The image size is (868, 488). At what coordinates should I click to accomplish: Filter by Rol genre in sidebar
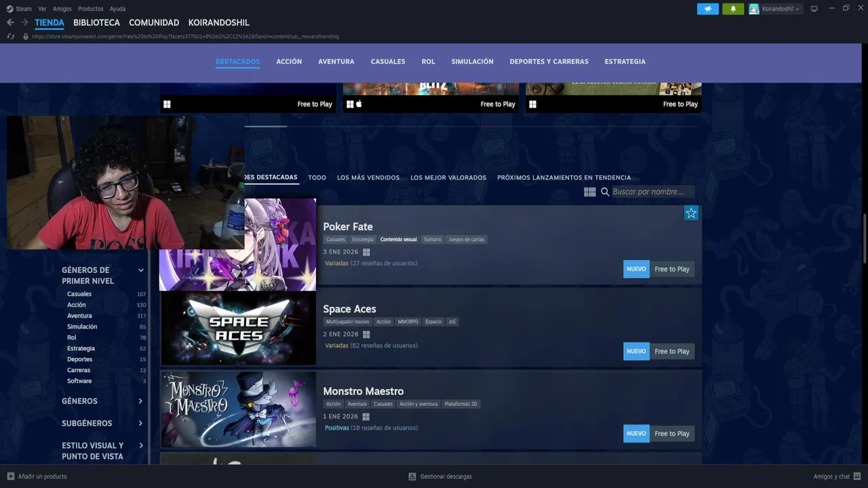pyautogui.click(x=72, y=338)
